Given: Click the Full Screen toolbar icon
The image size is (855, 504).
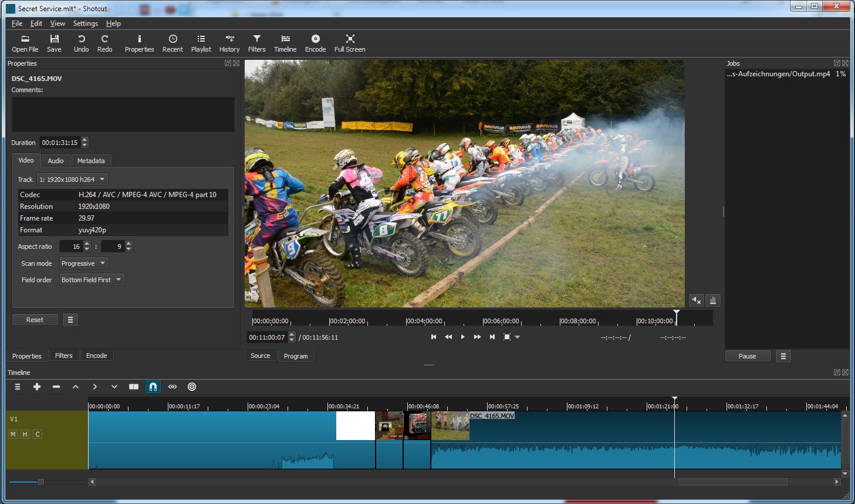Looking at the screenshot, I should [349, 42].
